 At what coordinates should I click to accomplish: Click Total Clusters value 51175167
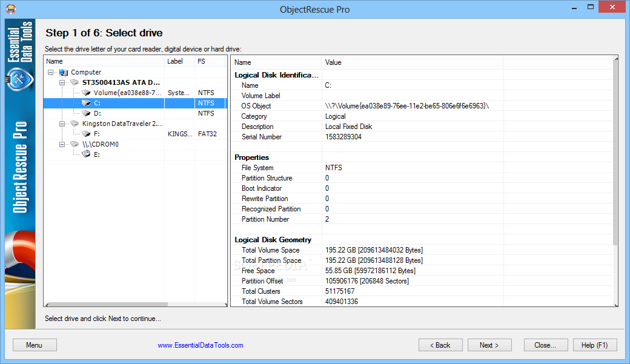[340, 291]
